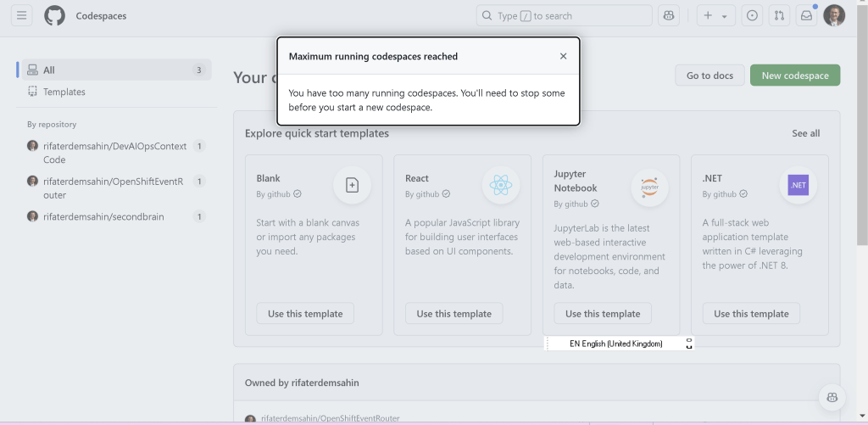Click the Jupyter logo icon
868x425 pixels.
649,187
